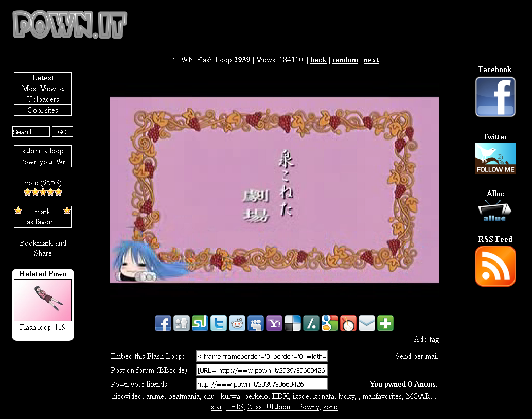The height and width of the screenshot is (419, 532).
Task: Open more share options green plus
Action: pyautogui.click(x=385, y=323)
